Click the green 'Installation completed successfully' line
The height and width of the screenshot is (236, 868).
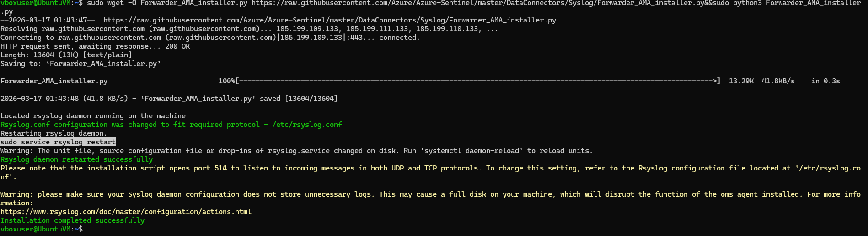point(72,220)
